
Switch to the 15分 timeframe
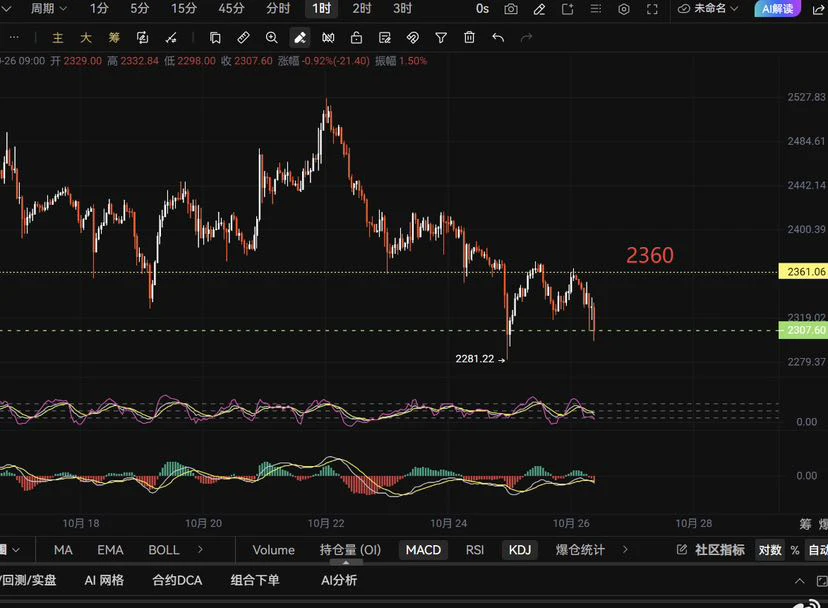coord(183,8)
